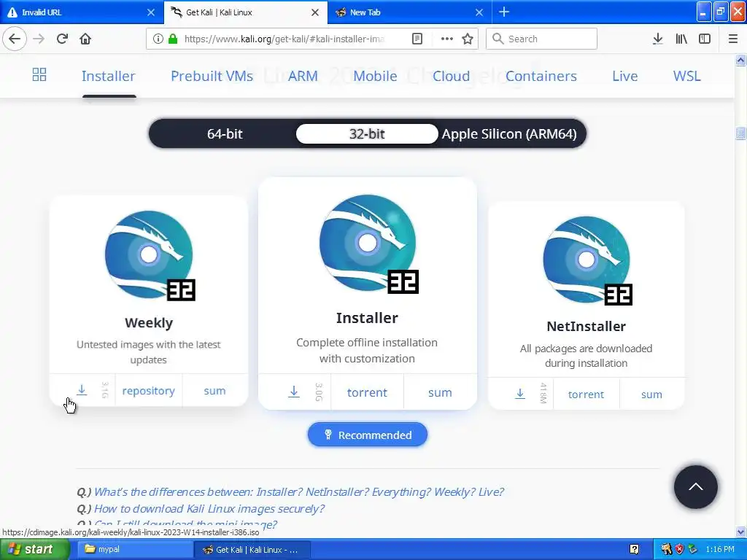Open the downloads panel arrow
747x560 pixels.
click(x=657, y=39)
